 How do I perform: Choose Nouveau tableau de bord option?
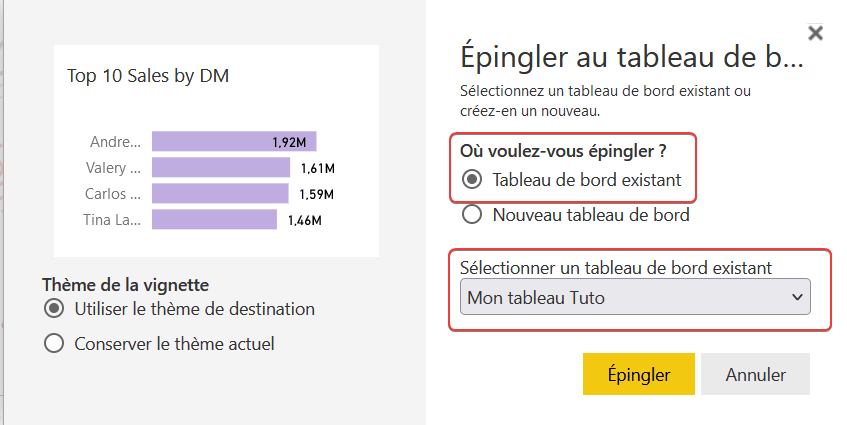point(472,215)
